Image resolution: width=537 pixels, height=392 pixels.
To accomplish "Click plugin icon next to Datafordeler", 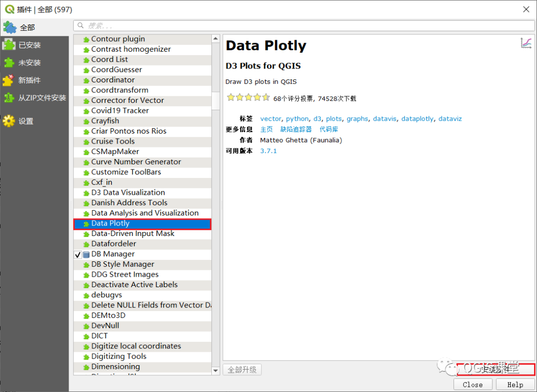I will pyautogui.click(x=87, y=244).
